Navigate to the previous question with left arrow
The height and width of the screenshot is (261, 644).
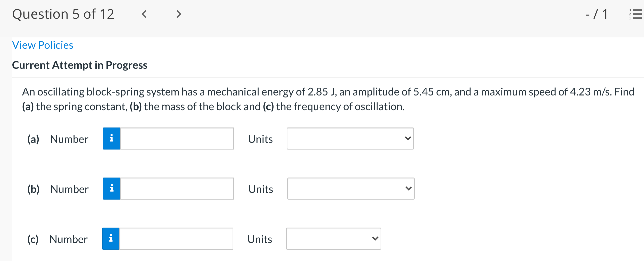pyautogui.click(x=144, y=14)
